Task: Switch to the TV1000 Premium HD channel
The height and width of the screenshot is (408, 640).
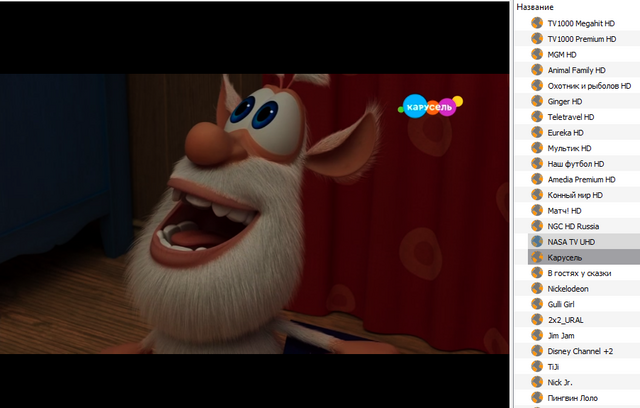Action: click(x=582, y=39)
